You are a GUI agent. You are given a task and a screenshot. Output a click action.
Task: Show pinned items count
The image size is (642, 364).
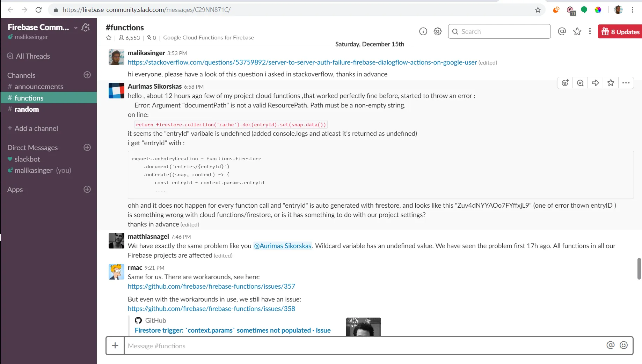(x=152, y=38)
